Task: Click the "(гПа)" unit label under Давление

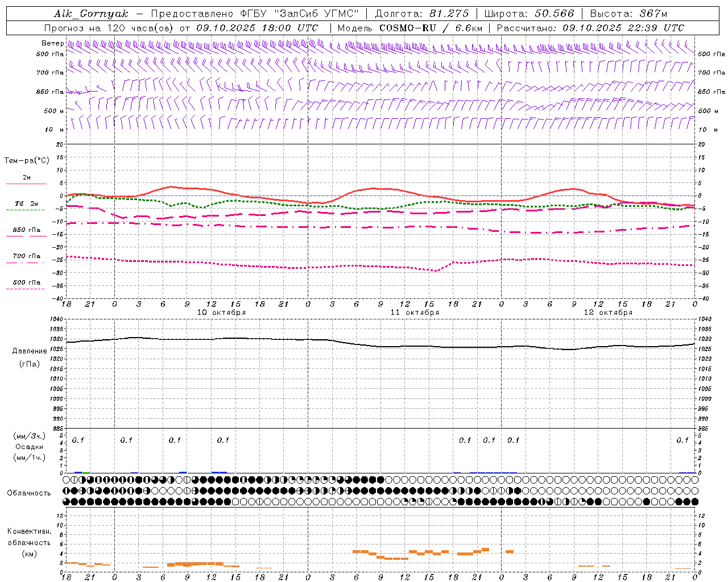Action: pos(30,364)
